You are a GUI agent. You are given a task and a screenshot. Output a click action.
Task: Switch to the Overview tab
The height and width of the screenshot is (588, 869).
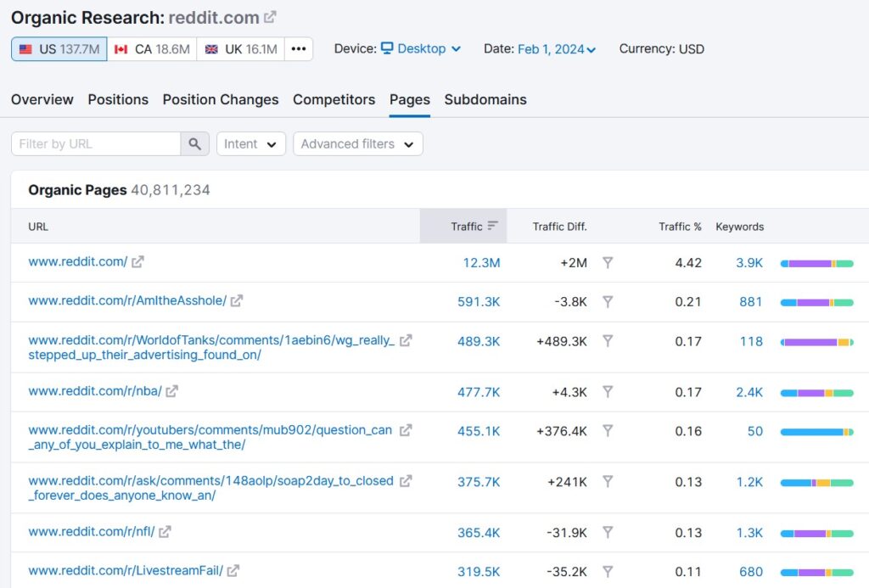click(42, 100)
